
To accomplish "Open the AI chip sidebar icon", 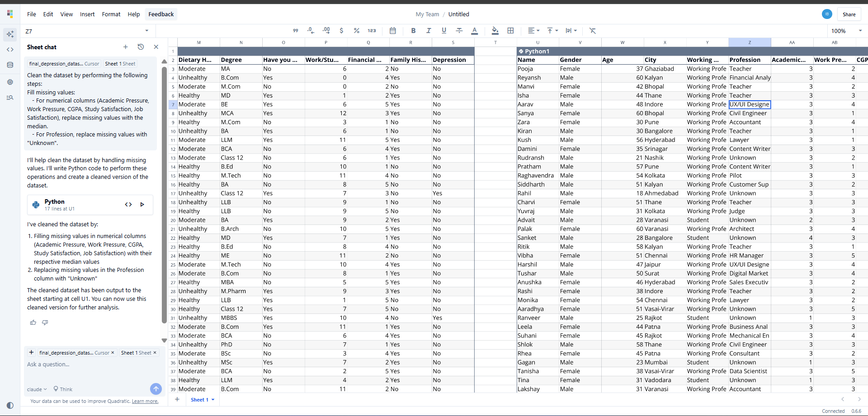I will coord(10,82).
